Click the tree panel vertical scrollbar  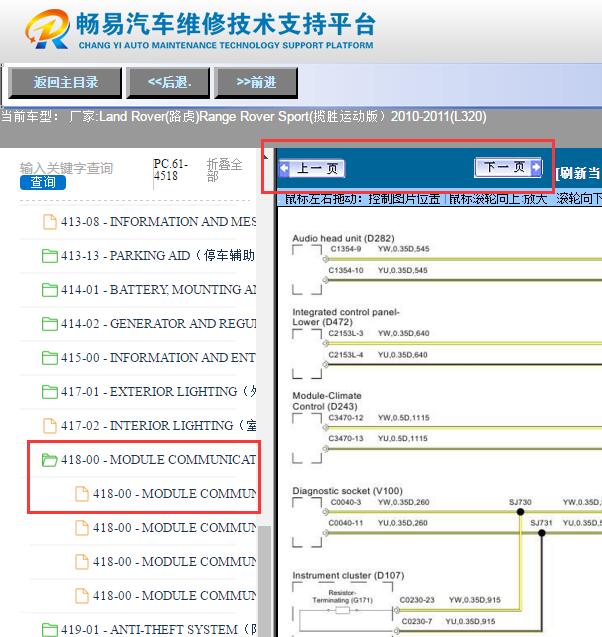pyautogui.click(x=265, y=581)
